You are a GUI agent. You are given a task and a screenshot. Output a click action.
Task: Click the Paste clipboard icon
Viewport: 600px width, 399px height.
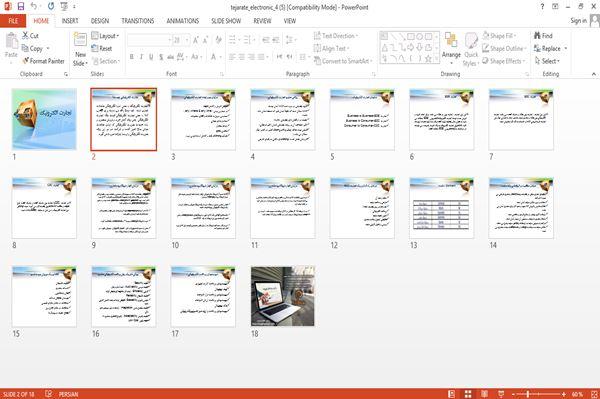pos(11,41)
